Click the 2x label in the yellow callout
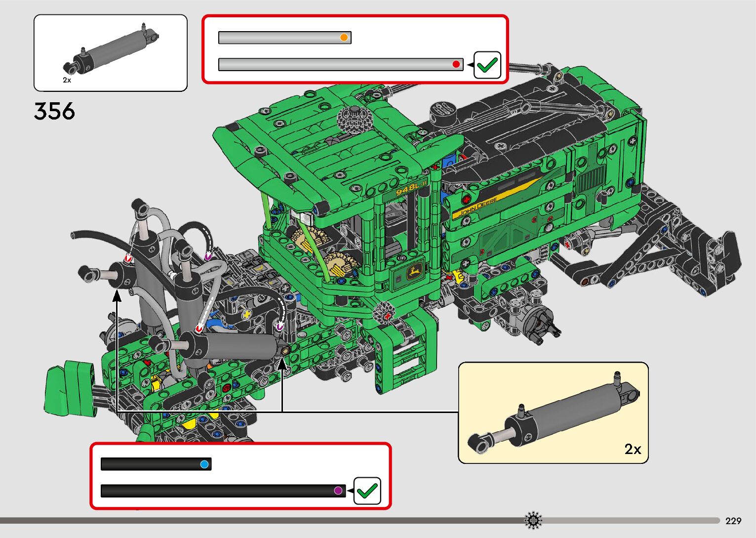Viewport: 756px width, 538px height. (633, 449)
